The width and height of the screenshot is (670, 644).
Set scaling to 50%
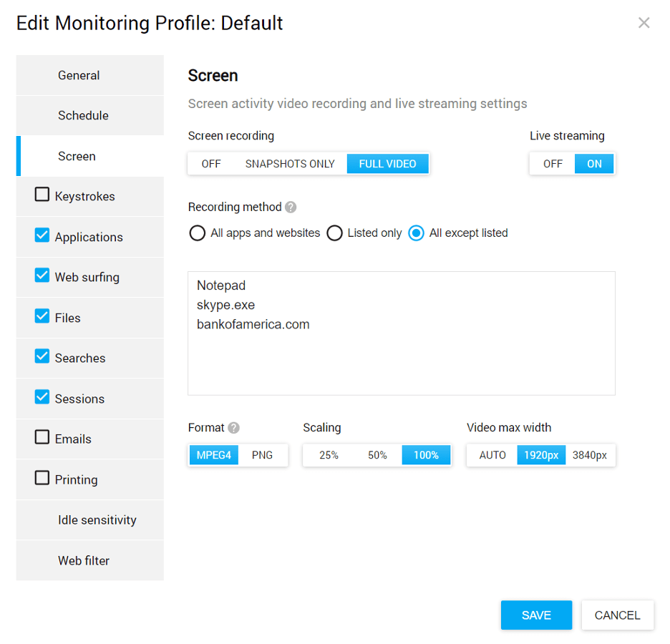[377, 454]
